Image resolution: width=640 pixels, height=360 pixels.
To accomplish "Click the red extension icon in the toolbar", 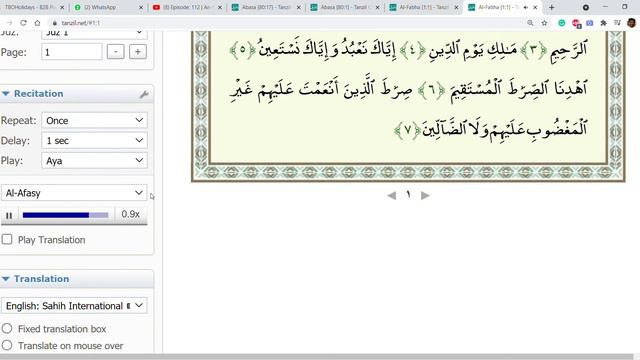I will pyautogui.click(x=576, y=23).
